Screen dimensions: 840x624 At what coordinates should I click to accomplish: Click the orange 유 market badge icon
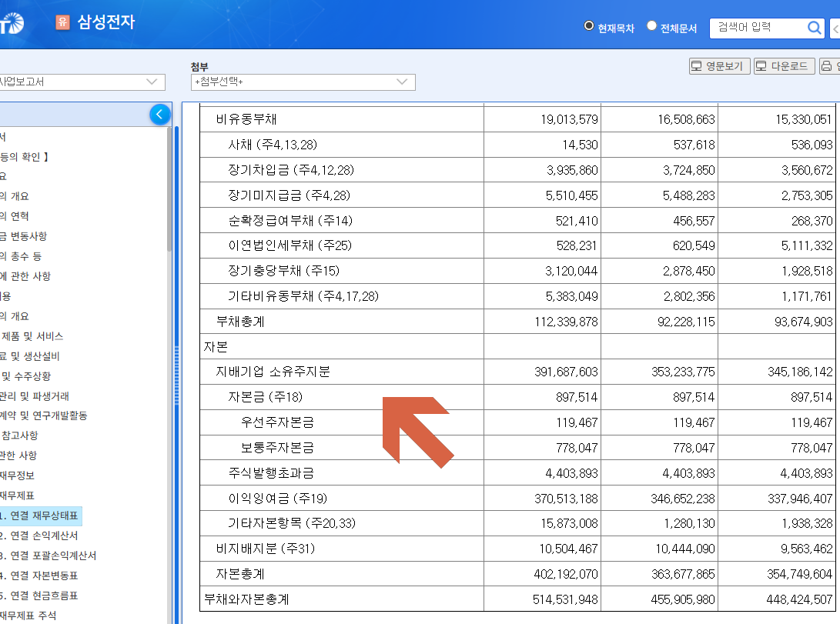click(62, 22)
